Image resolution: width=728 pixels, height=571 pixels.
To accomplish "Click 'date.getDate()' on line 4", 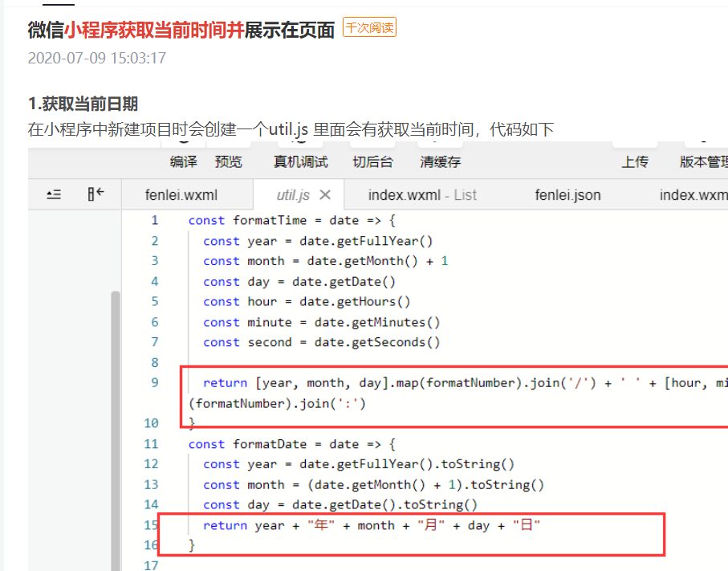I will pyautogui.click(x=344, y=282).
